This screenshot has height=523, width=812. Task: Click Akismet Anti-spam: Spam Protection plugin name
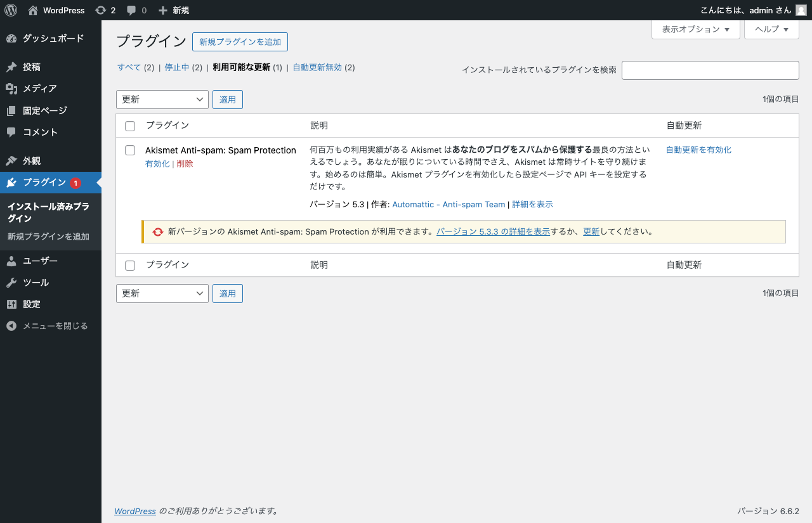pos(221,150)
